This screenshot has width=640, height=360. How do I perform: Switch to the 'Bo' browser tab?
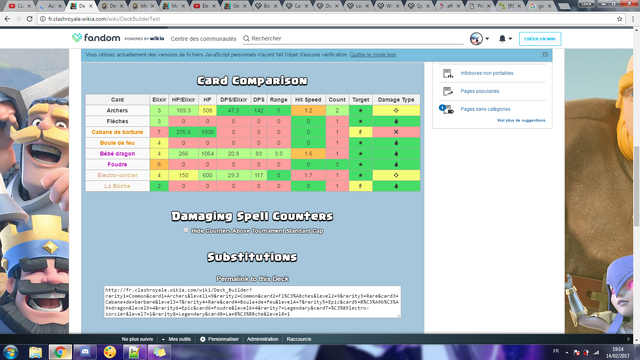266,6
